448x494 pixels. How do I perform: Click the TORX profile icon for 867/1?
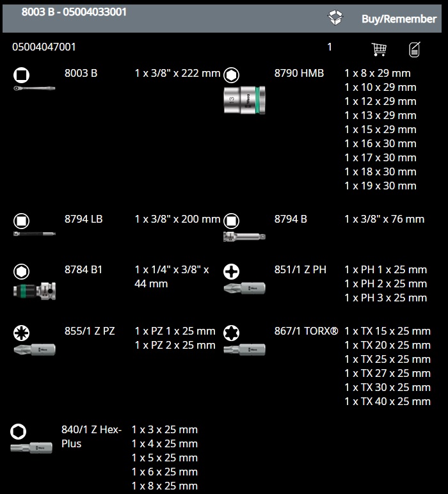pos(231,333)
